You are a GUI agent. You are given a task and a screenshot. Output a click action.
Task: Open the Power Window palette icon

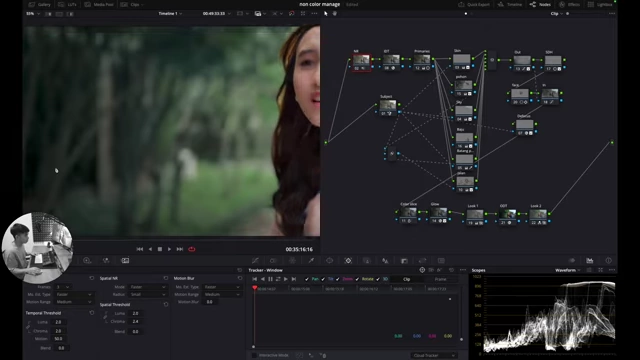point(329,260)
